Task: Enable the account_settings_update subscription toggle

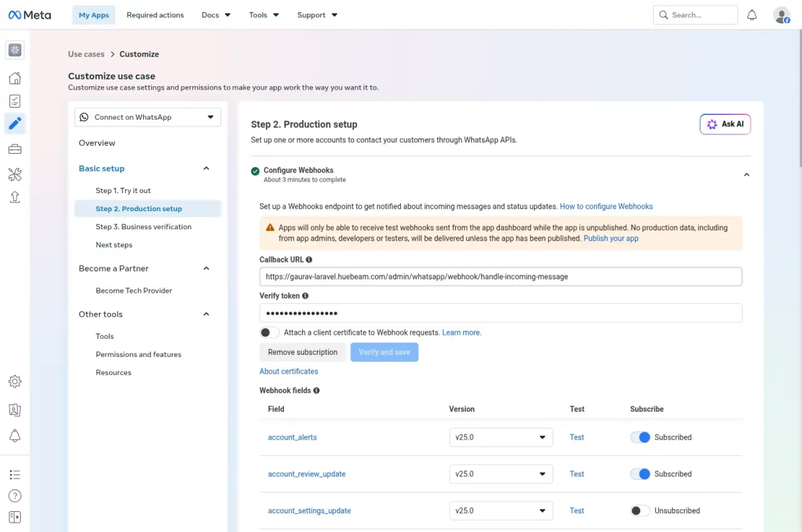Action: (640, 511)
